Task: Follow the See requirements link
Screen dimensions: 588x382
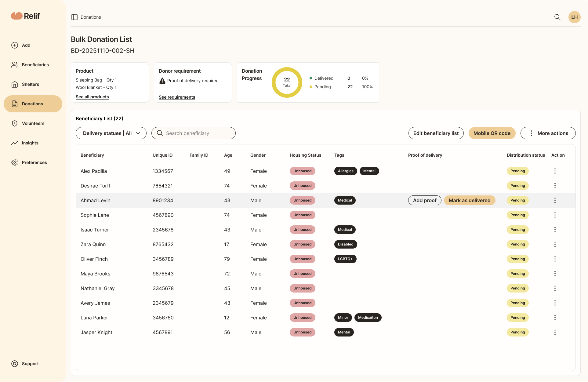Action: 177,97
